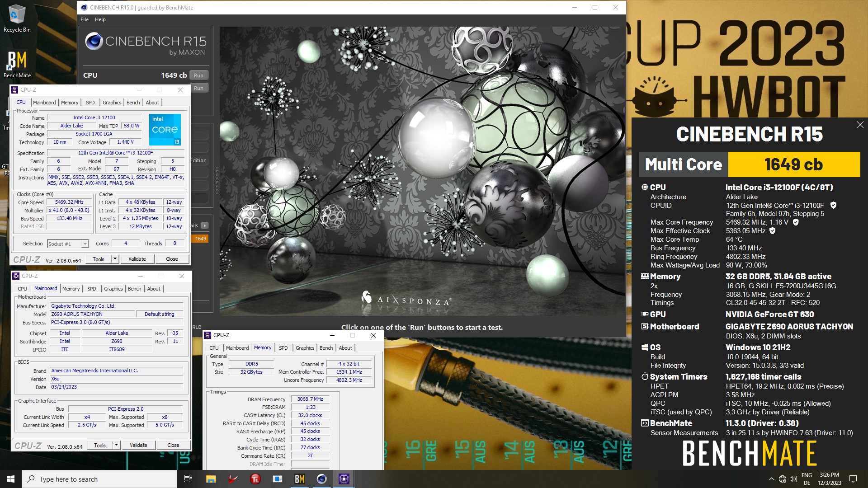Open File Explorer from the taskbar
The height and width of the screenshot is (488, 868).
(211, 479)
